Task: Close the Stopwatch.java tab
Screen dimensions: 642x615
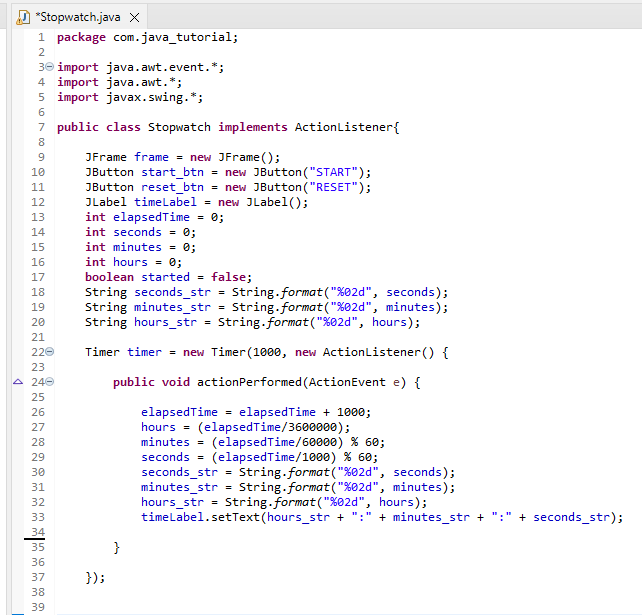Action: [134, 18]
